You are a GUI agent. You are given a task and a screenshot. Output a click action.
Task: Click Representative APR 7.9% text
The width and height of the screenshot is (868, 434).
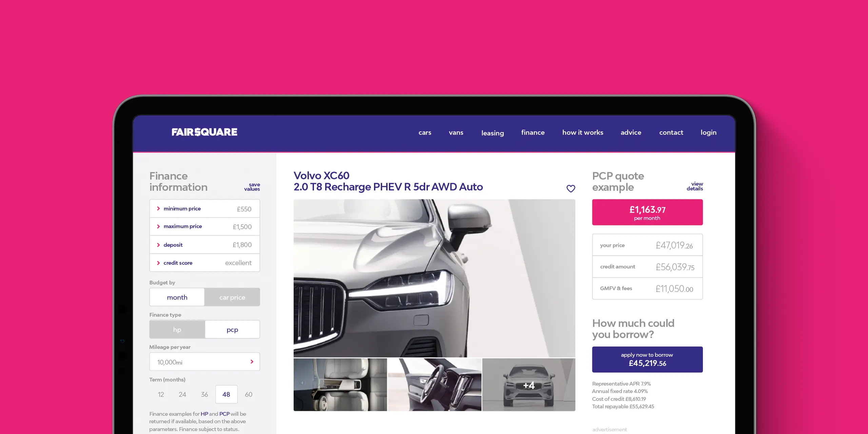pyautogui.click(x=622, y=384)
